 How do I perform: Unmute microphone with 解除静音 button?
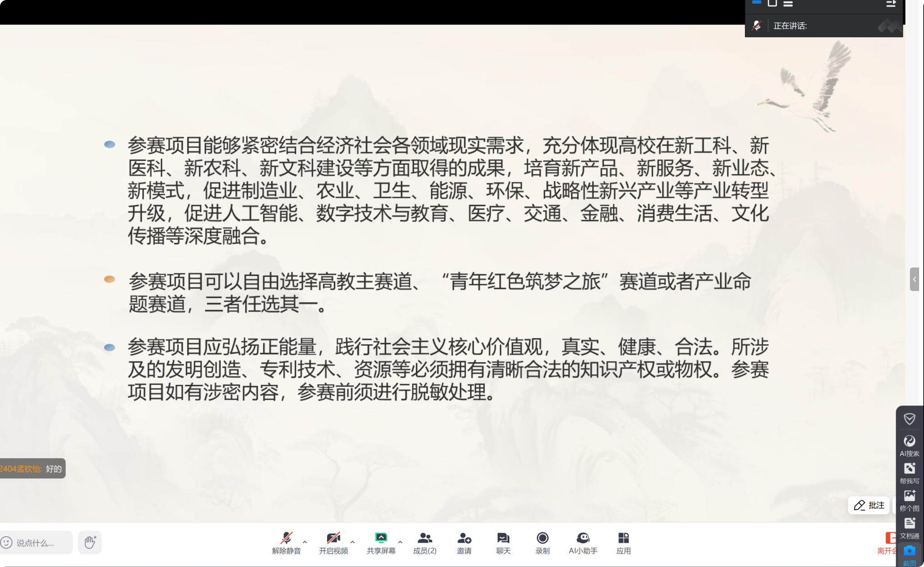tap(286, 542)
